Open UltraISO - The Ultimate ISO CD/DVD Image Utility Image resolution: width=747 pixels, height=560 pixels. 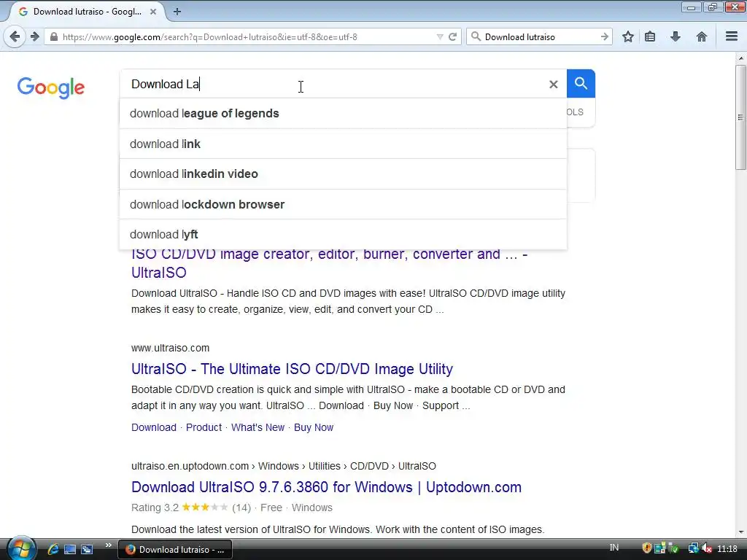[x=292, y=369]
